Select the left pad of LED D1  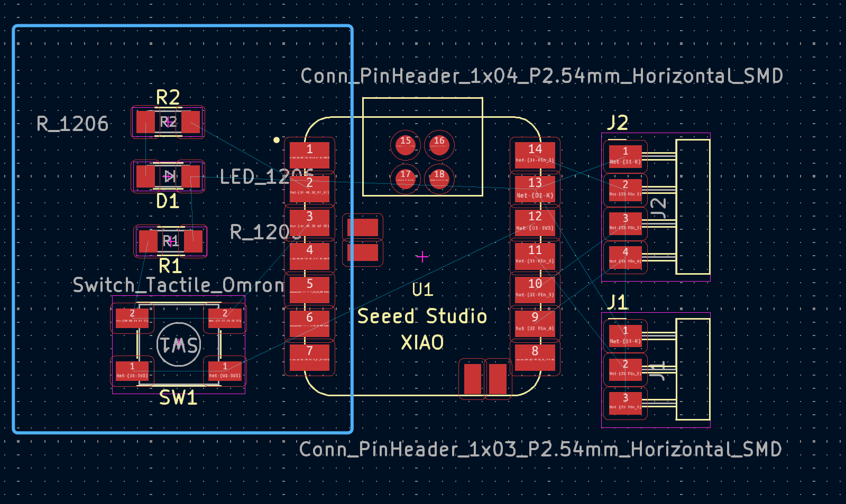[x=145, y=176]
